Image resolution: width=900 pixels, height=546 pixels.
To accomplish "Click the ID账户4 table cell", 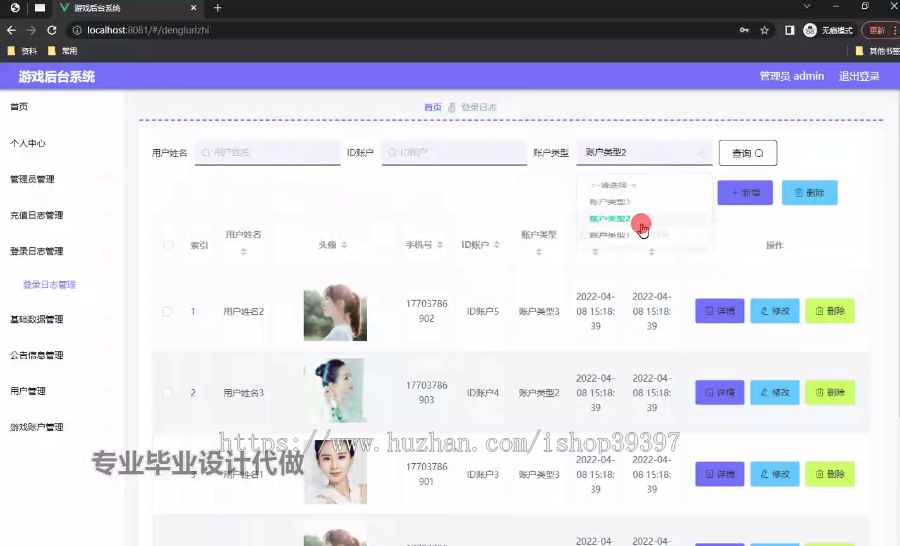I will [x=483, y=393].
